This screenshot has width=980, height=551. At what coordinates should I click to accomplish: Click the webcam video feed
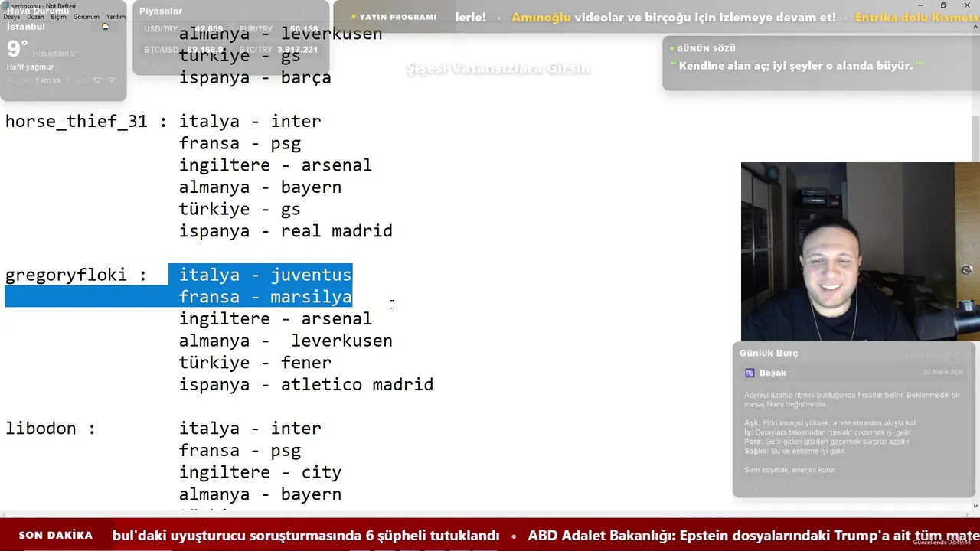click(x=860, y=252)
